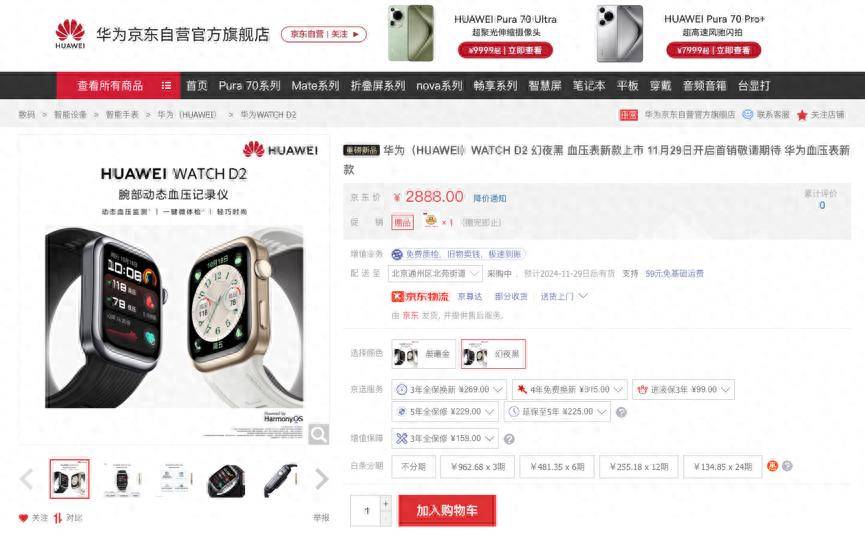Select the fourth product thumbnail image

tap(226, 481)
